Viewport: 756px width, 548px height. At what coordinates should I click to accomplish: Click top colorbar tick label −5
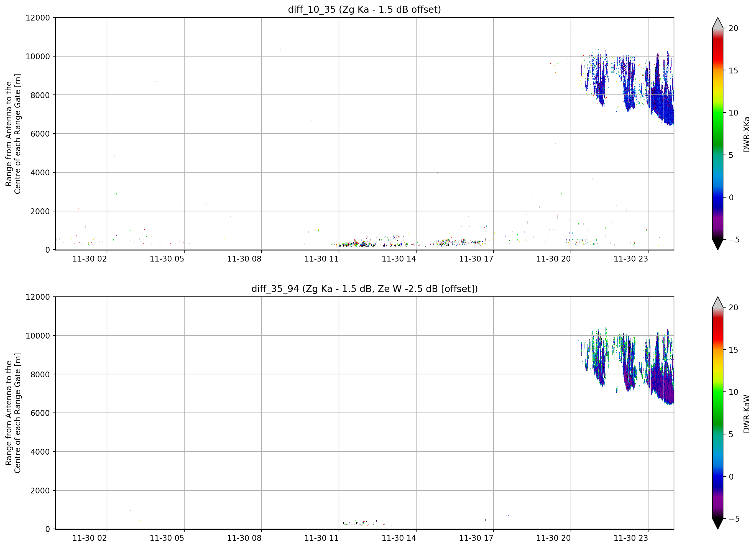(x=734, y=240)
